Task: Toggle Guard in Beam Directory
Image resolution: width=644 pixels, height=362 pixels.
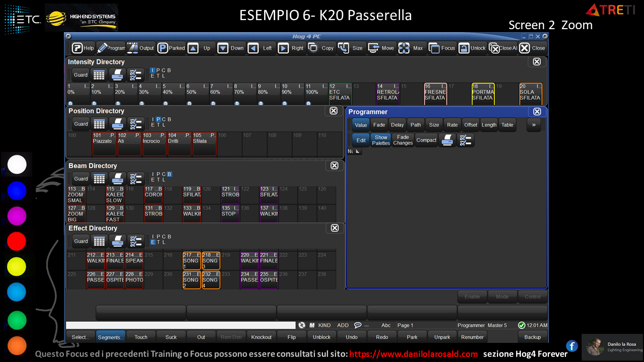Action: 80,178
